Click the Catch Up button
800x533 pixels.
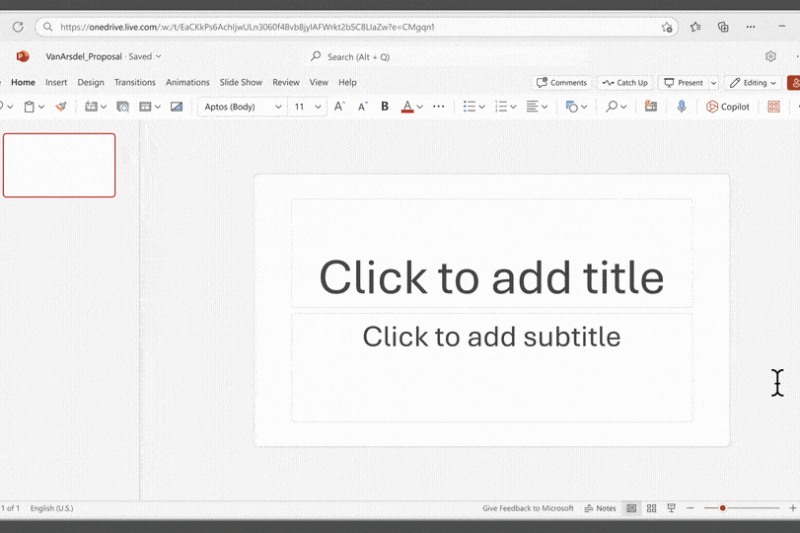625,83
